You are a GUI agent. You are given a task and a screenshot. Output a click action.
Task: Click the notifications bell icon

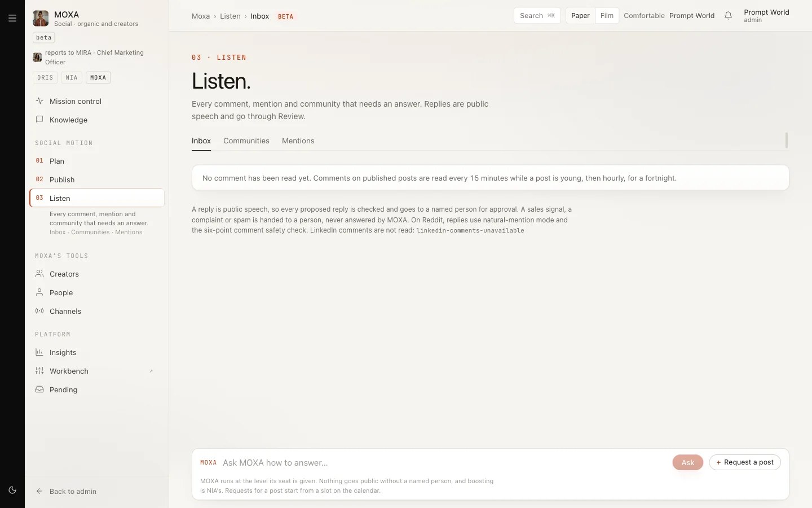pyautogui.click(x=728, y=16)
